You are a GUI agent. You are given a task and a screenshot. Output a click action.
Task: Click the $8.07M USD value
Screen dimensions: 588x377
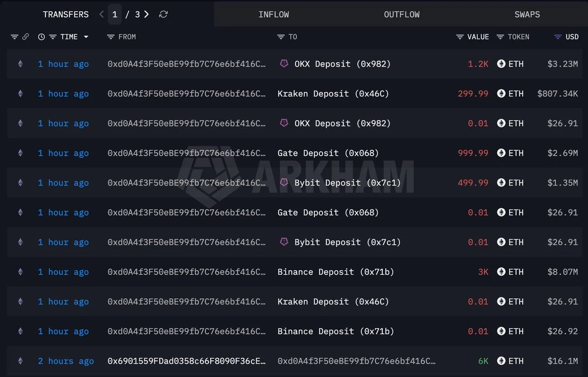point(563,272)
